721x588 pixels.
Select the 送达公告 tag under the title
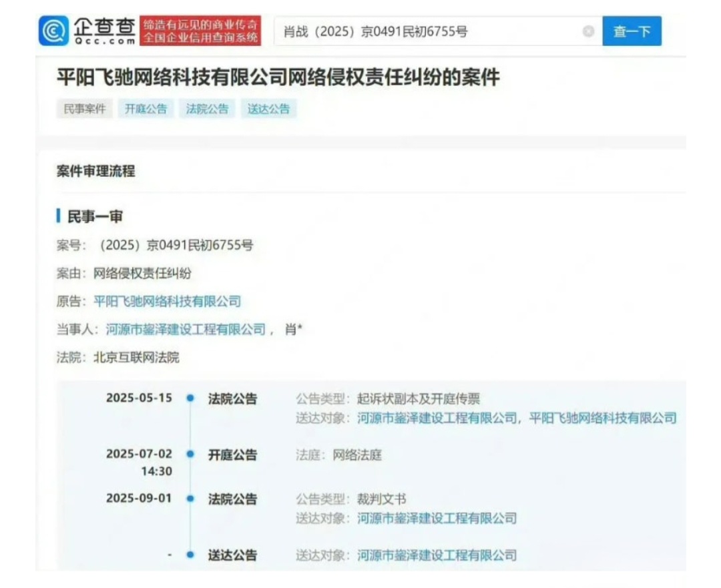coord(268,109)
